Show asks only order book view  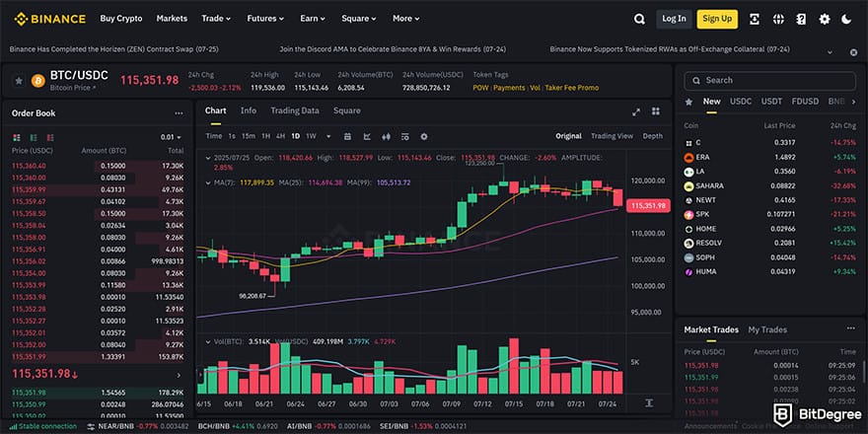tap(51, 137)
